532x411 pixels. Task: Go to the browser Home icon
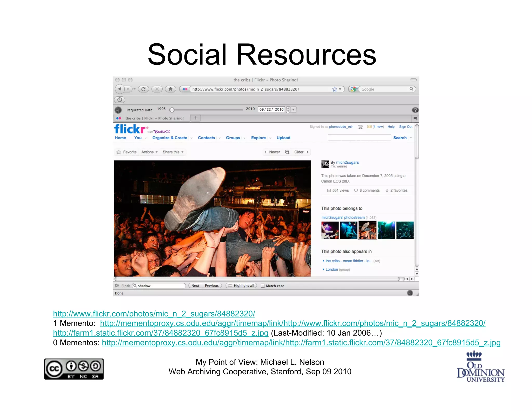pyautogui.click(x=170, y=89)
